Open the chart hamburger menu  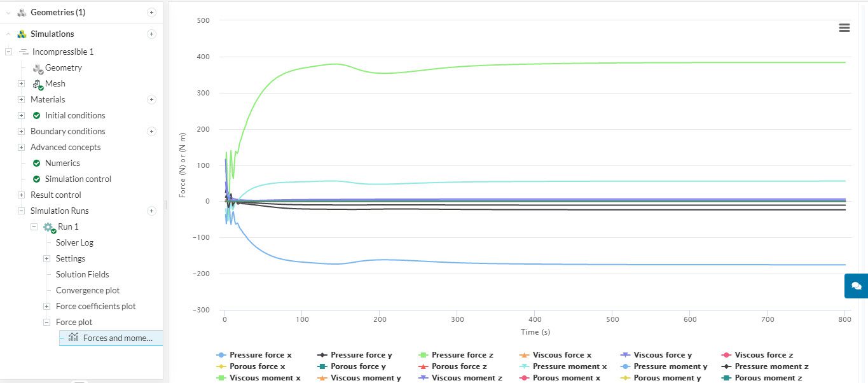pos(844,27)
